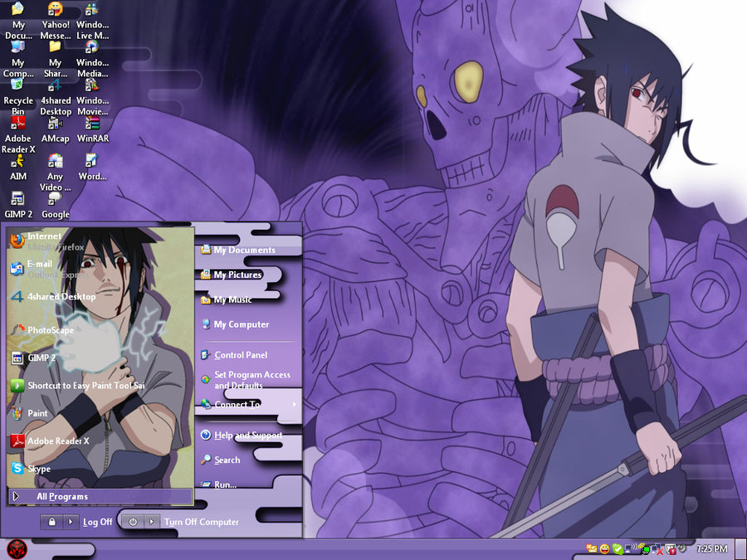The height and width of the screenshot is (560, 747).
Task: Open My Pictures in Start menu
Action: 232,275
